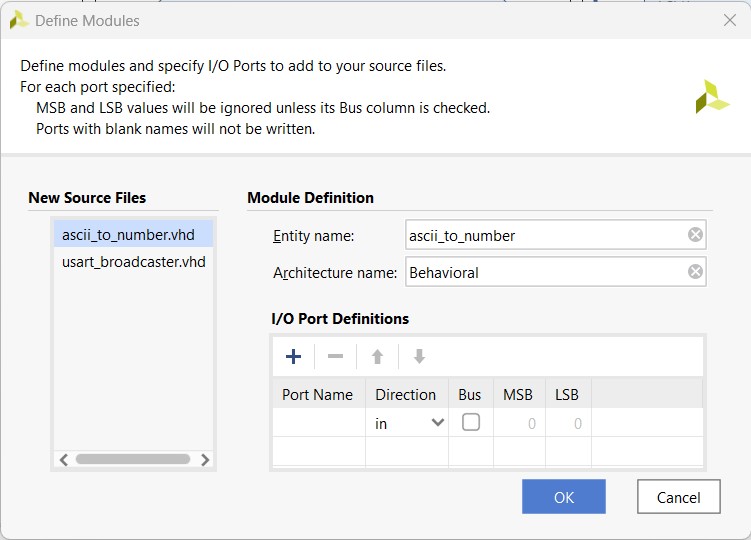This screenshot has height=540, width=751.
Task: Click the Direction column header
Action: coord(405,394)
